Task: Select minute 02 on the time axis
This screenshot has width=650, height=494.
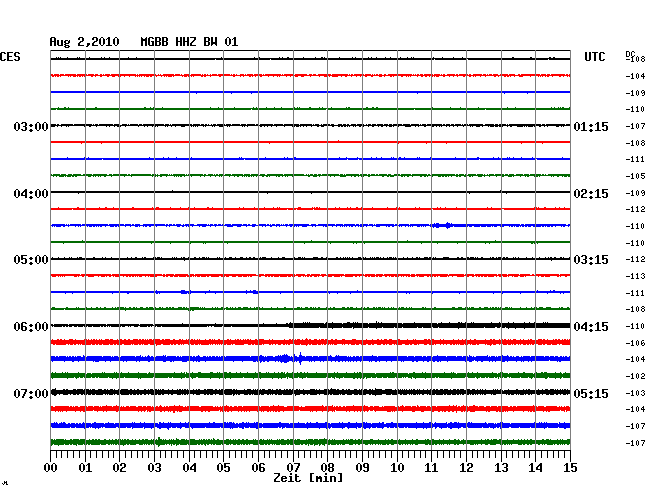Action: [x=119, y=468]
